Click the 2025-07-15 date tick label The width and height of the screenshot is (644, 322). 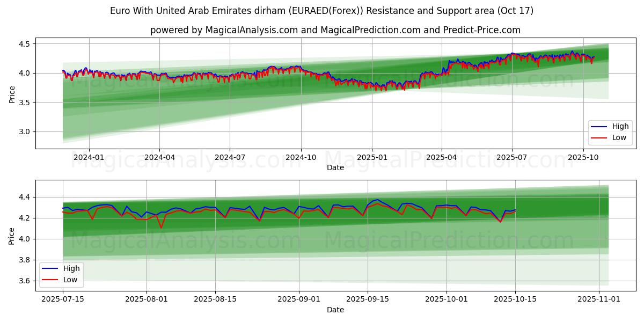click(x=63, y=300)
